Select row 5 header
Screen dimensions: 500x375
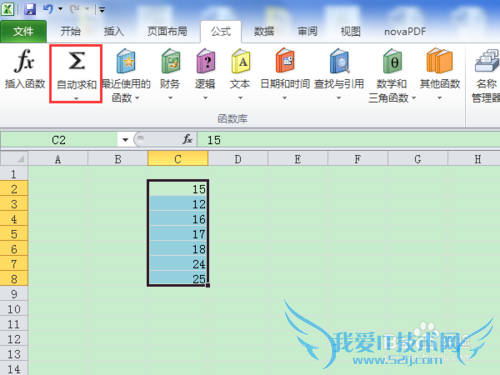click(14, 234)
